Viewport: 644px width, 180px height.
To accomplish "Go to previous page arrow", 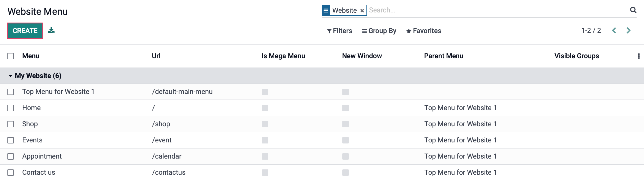I will [614, 30].
